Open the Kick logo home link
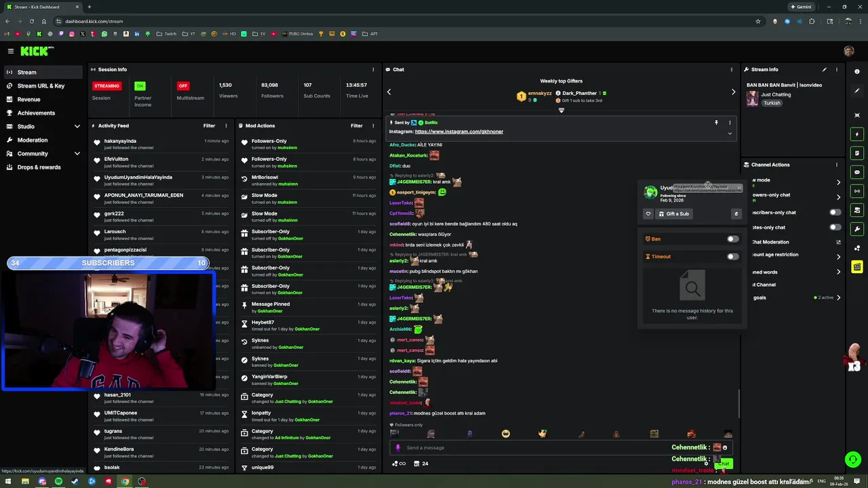This screenshot has width=868, height=488. 37,51
